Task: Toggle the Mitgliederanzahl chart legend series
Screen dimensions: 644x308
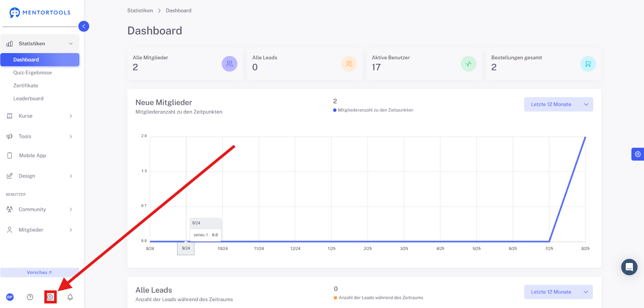Action: click(373, 110)
